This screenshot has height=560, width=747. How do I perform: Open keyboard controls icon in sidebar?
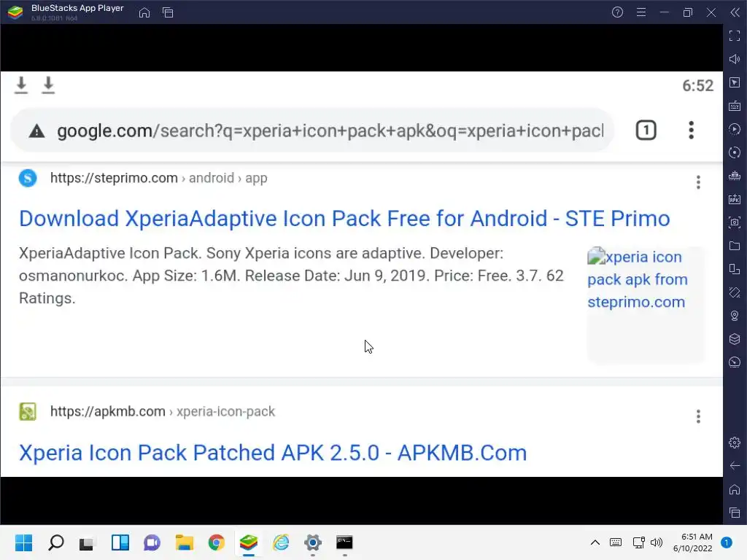[735, 106]
